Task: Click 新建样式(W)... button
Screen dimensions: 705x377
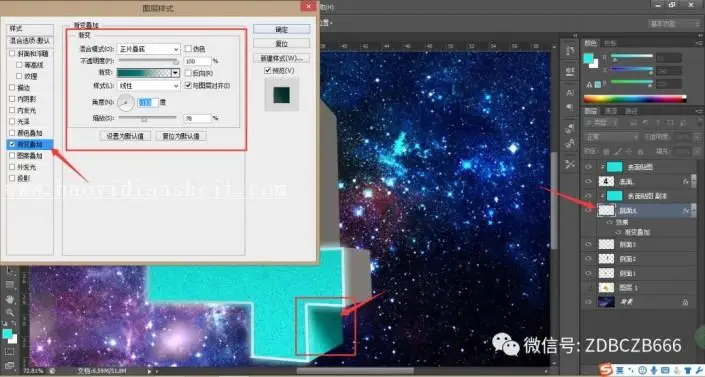Action: tap(281, 58)
